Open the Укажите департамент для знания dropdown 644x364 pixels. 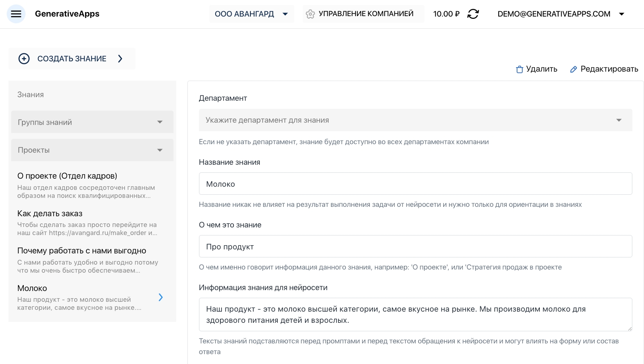coord(415,120)
